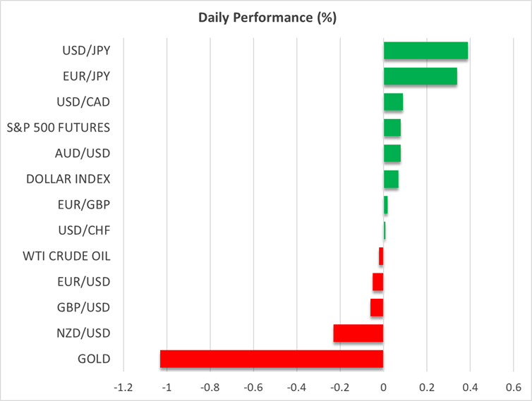
Task: Click the red EUR/USD bar
Action: 377,282
